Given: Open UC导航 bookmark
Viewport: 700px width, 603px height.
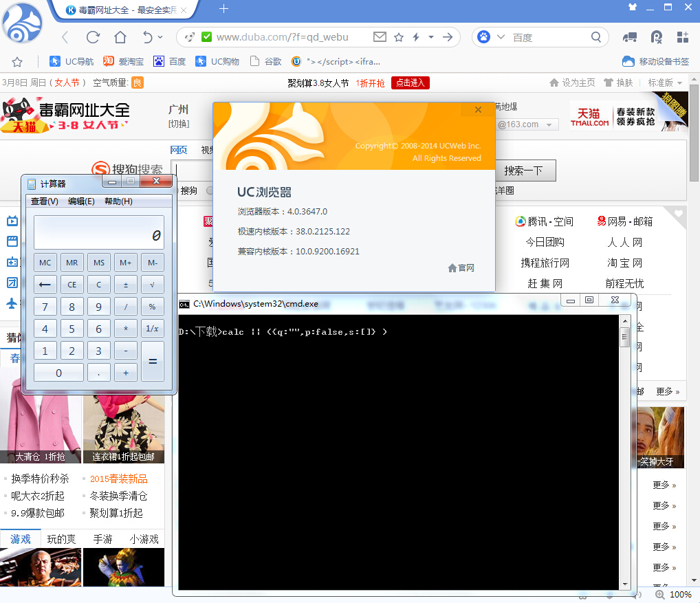Looking at the screenshot, I should tap(72, 62).
